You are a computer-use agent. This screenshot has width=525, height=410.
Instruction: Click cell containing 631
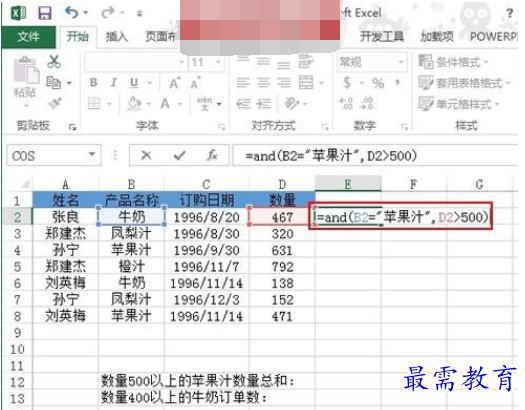point(282,250)
